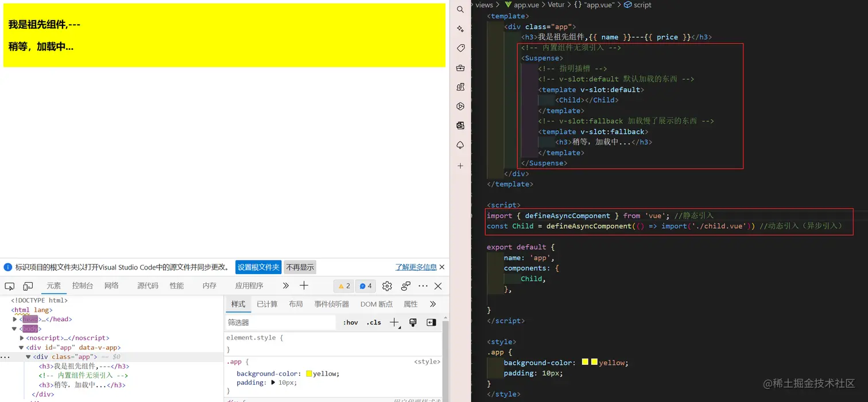Select the 已计算 sub-tab
868x402 pixels.
pyautogui.click(x=267, y=304)
